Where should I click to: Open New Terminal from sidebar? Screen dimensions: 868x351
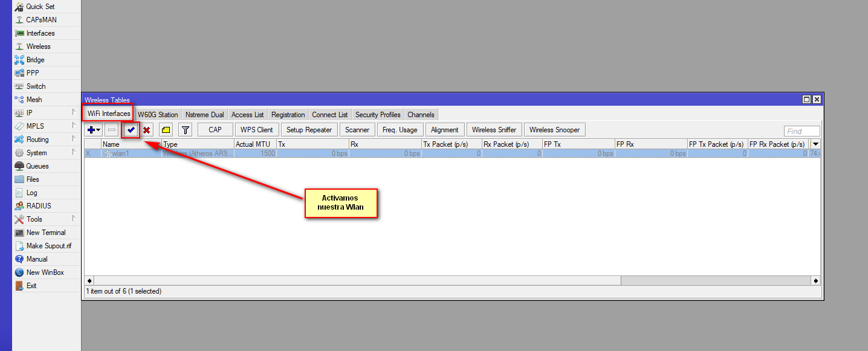tap(45, 233)
